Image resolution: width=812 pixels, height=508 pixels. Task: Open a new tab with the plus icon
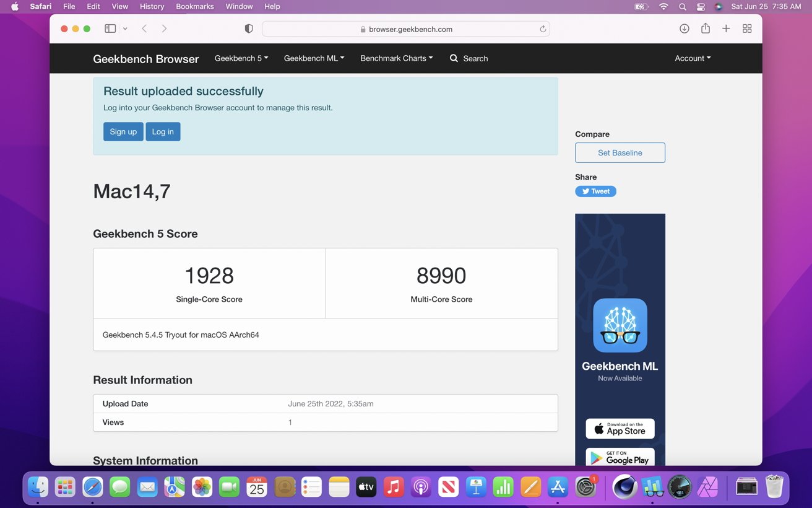[x=726, y=28]
